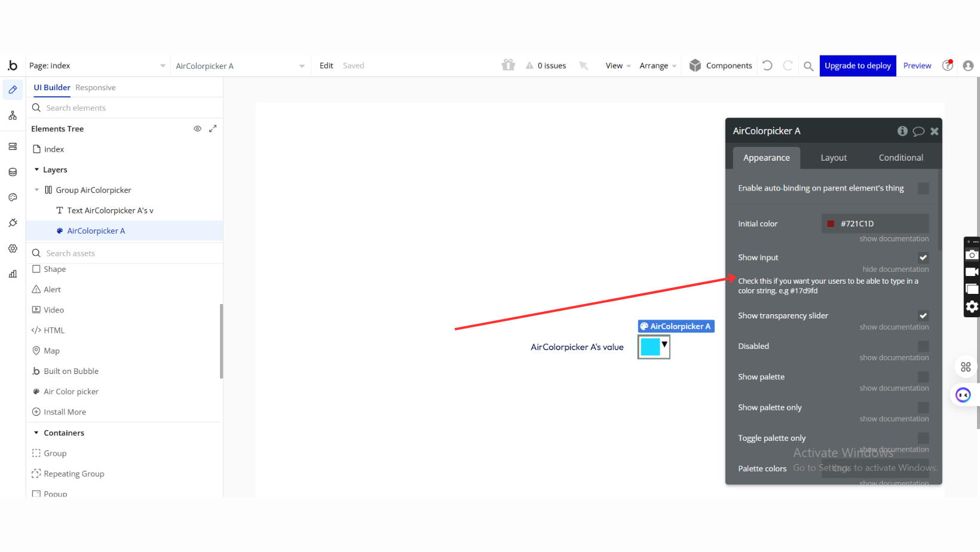This screenshot has width=980, height=552.
Task: Open the Plugins plug sidebar icon
Action: (13, 223)
